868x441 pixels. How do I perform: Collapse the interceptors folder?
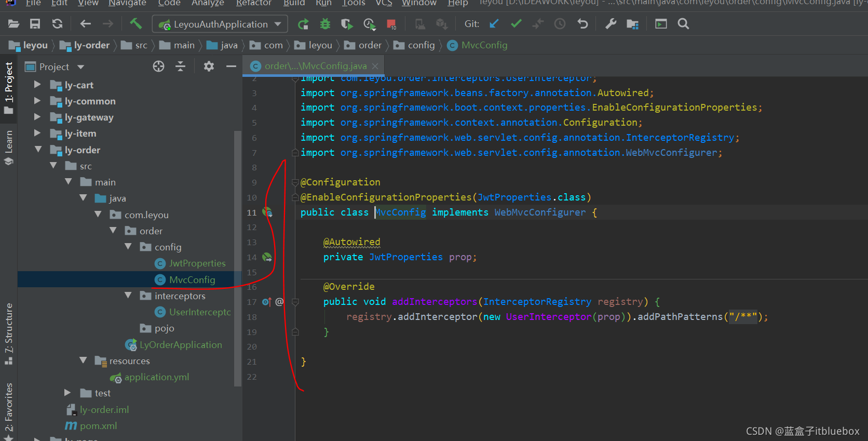(128, 296)
